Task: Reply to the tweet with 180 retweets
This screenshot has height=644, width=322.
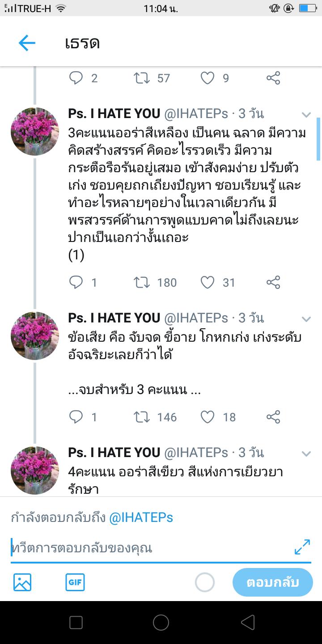Action: [76, 282]
